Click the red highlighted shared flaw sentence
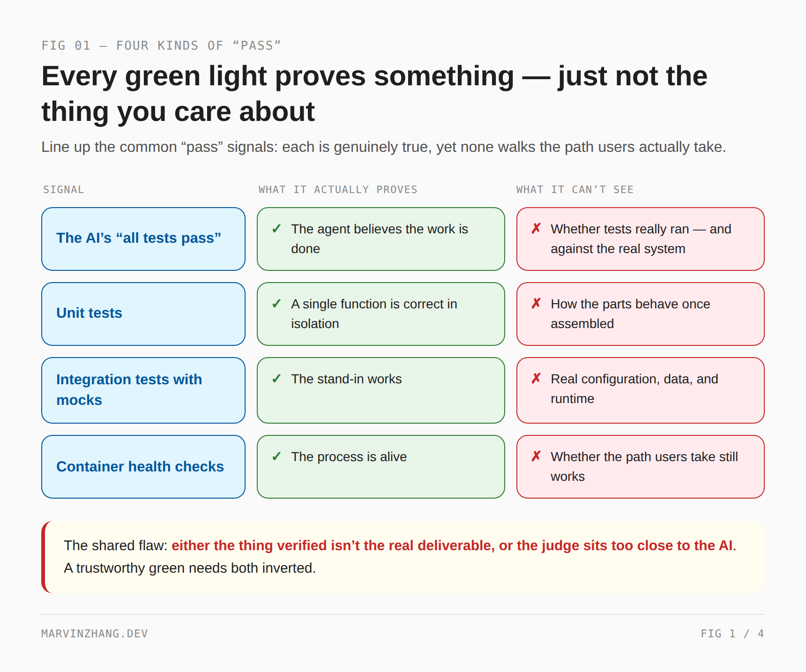Image resolution: width=806 pixels, height=672 pixels. coord(452,545)
